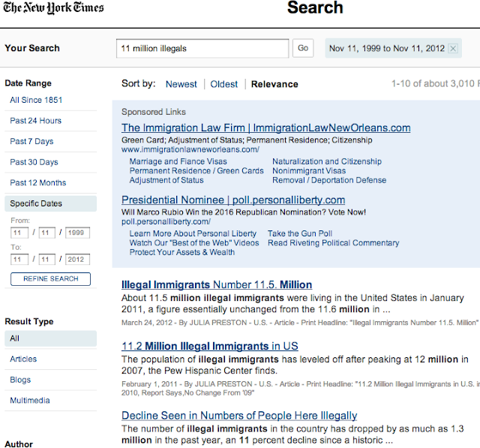Select Specific Dates option
Viewport: 480px width, 448px height.
(x=50, y=203)
